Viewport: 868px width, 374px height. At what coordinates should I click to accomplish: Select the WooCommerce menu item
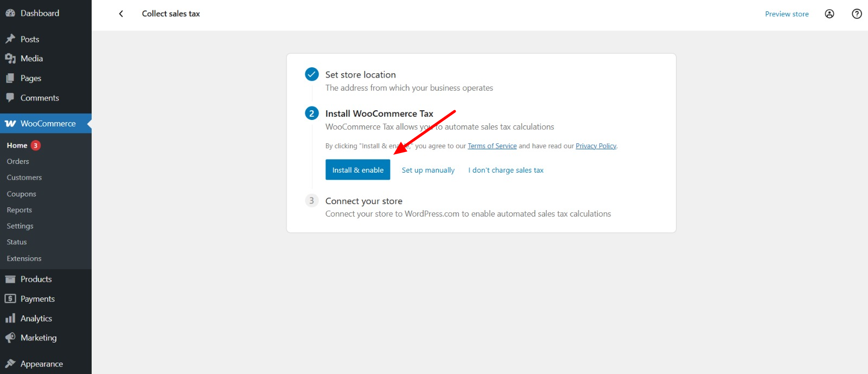46,124
